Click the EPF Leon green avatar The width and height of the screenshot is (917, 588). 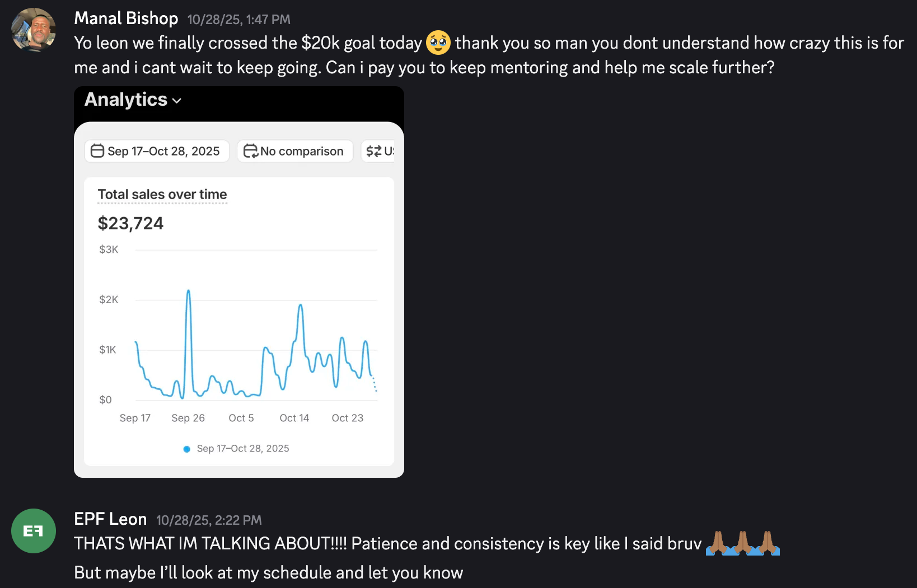34,531
